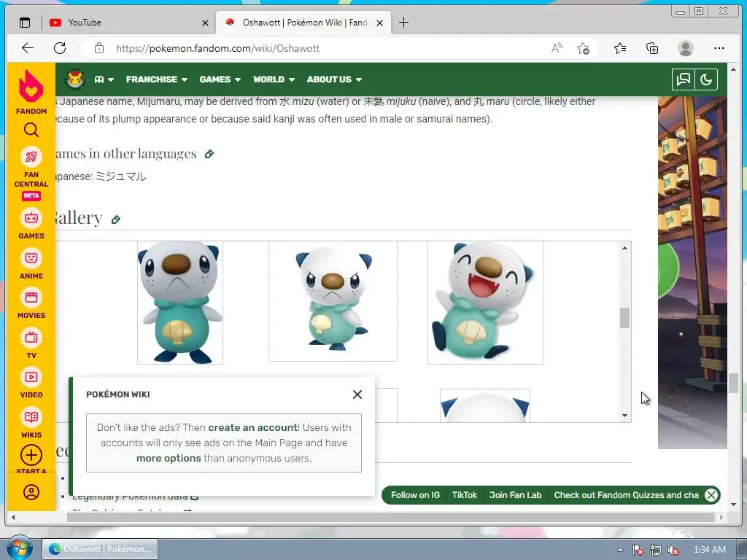
Task: Open wiki discussions chat icon
Action: click(x=683, y=79)
